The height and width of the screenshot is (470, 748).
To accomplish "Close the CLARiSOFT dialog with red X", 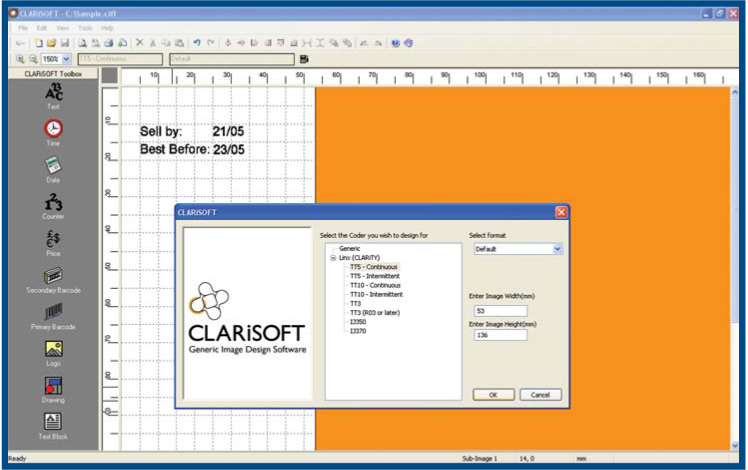I will [561, 212].
